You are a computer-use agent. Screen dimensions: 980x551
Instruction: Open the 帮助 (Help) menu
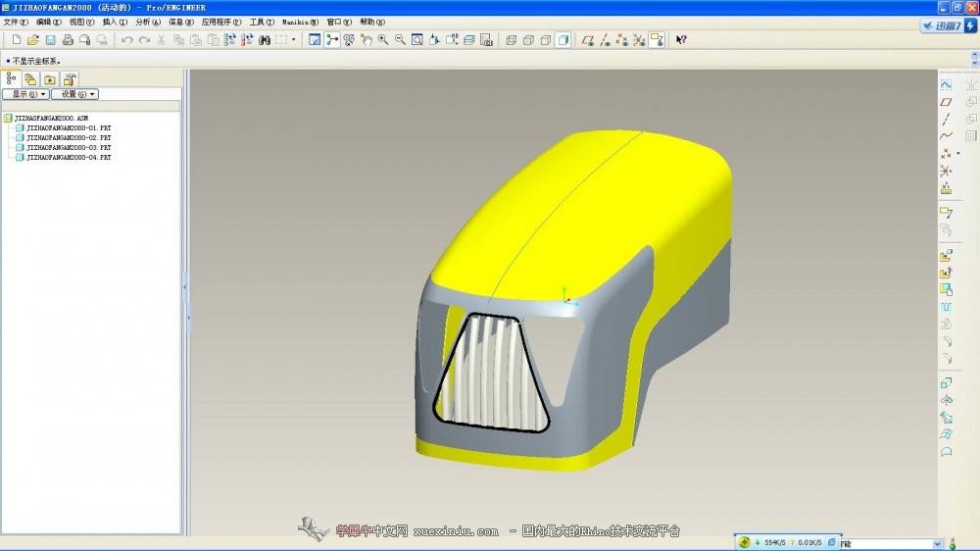tap(372, 22)
